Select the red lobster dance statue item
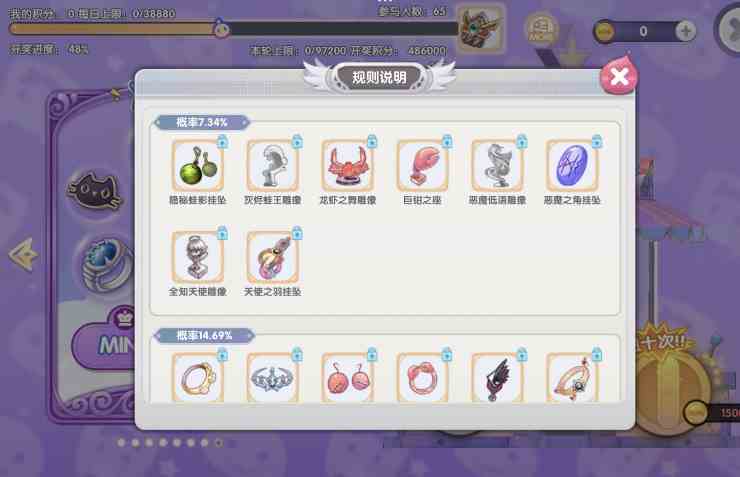The image size is (740, 477). [x=347, y=166]
